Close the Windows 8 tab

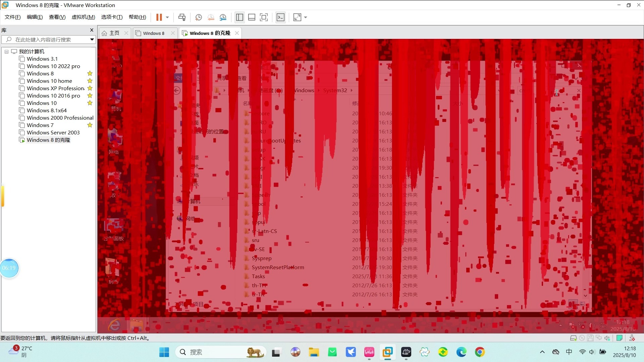point(173,33)
